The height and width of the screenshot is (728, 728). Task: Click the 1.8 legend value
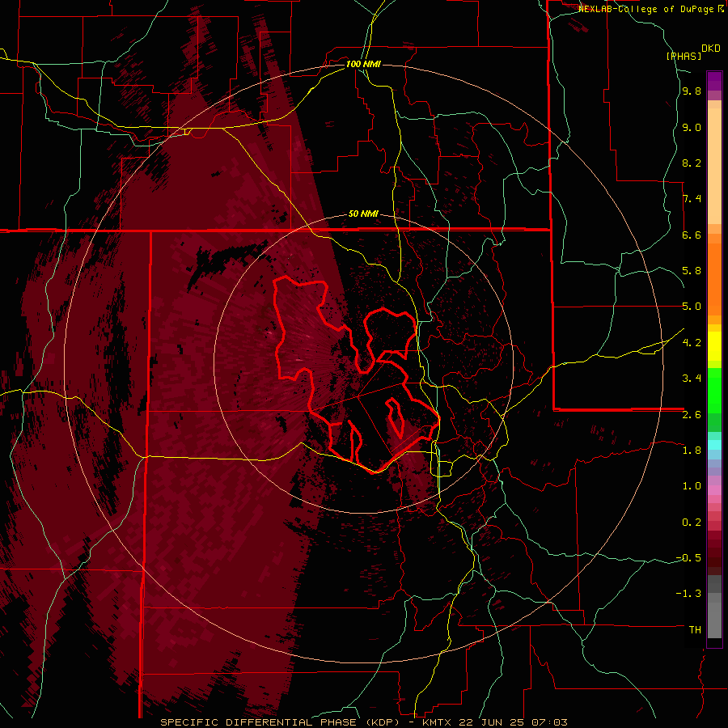click(x=692, y=451)
